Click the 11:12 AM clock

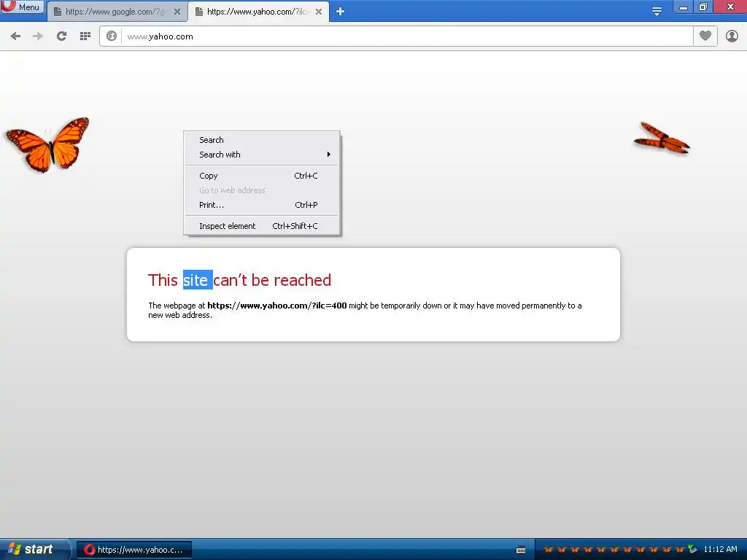click(x=720, y=550)
